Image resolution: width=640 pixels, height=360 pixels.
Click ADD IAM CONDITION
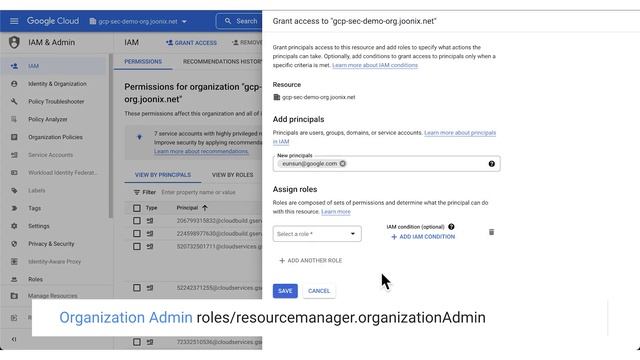423,237
